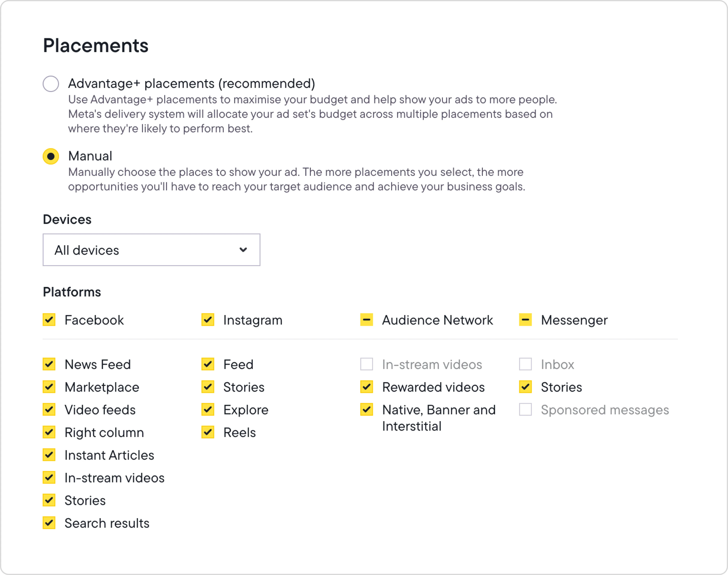Toggle the Messenger Stories placement
The image size is (728, 575).
point(526,387)
